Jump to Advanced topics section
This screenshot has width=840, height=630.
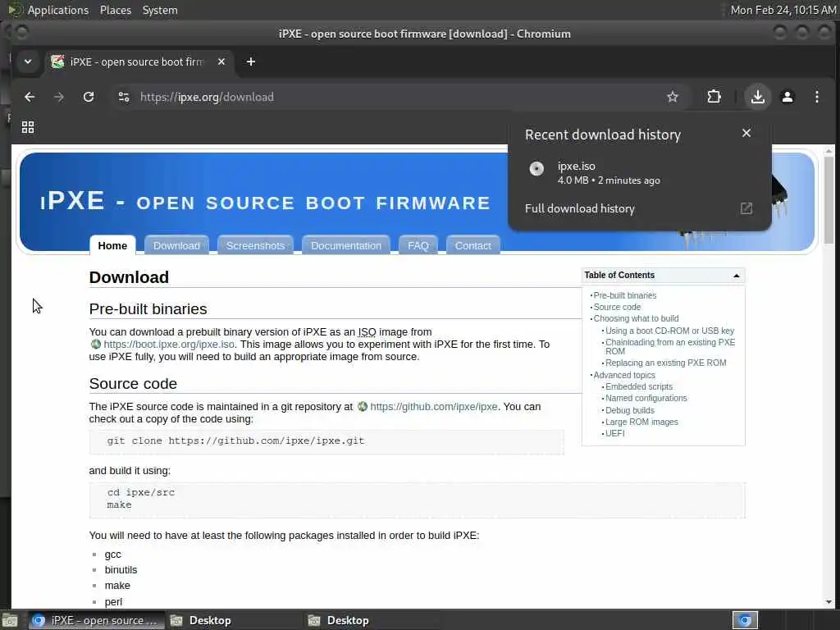[624, 375]
